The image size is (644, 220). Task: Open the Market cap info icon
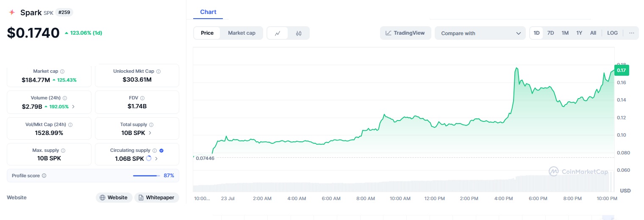62,71
